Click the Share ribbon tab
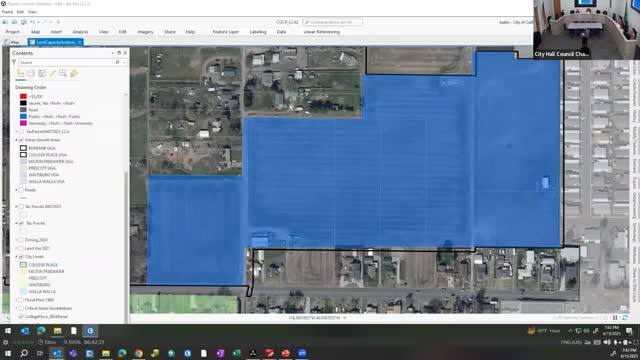This screenshot has height=360, width=640. pyautogui.click(x=170, y=32)
